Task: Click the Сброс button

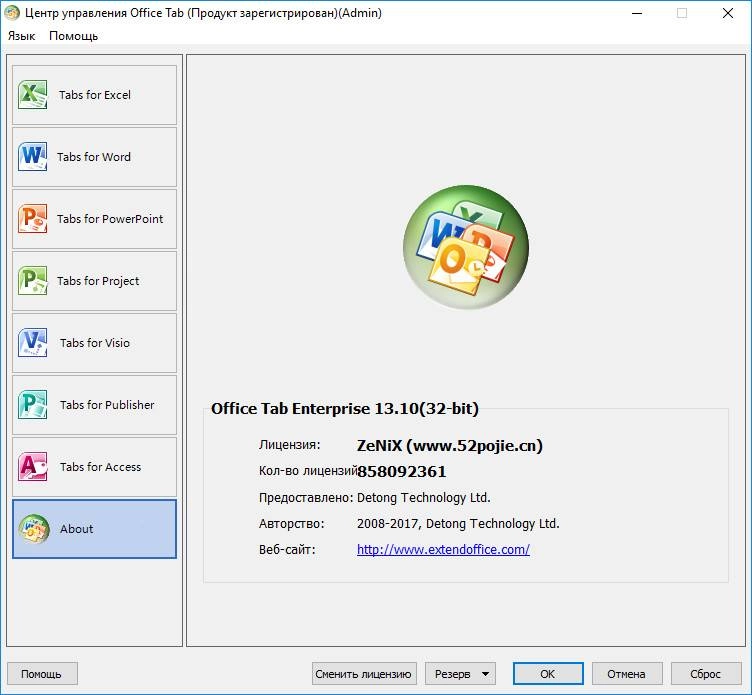Action: [706, 674]
